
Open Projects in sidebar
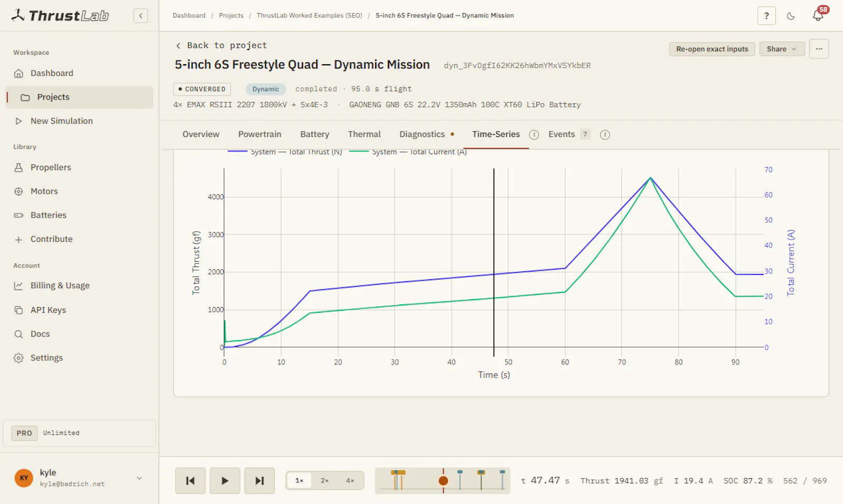tap(79, 97)
